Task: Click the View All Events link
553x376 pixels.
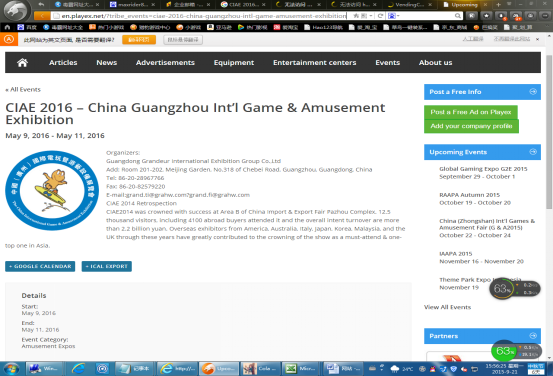Action: click(447, 307)
